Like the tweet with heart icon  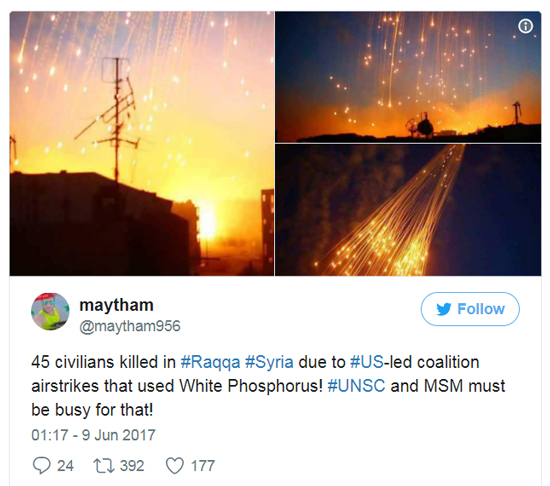[x=175, y=466]
